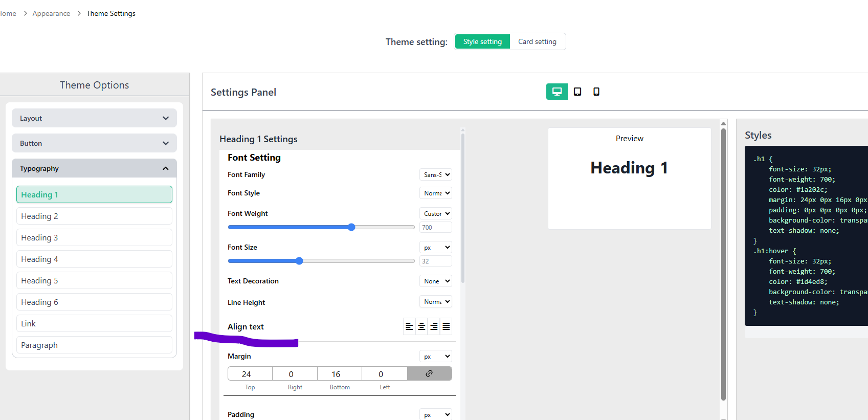Toggle the margin link-values button
The image size is (868, 420).
click(x=429, y=373)
